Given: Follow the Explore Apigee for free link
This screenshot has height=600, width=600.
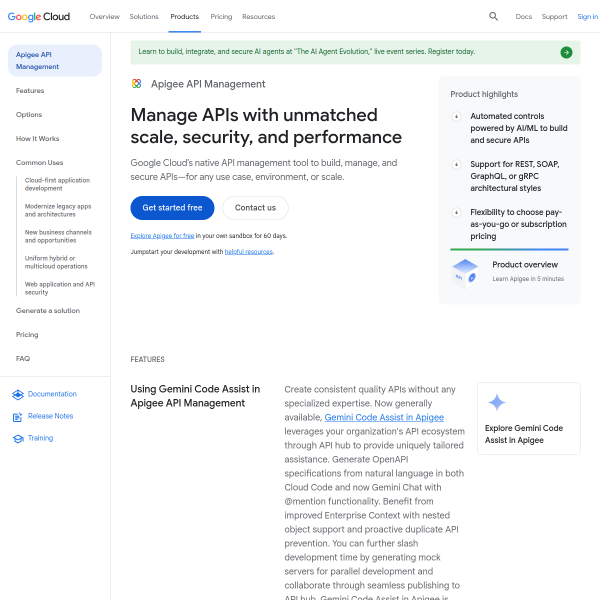Looking at the screenshot, I should point(162,236).
